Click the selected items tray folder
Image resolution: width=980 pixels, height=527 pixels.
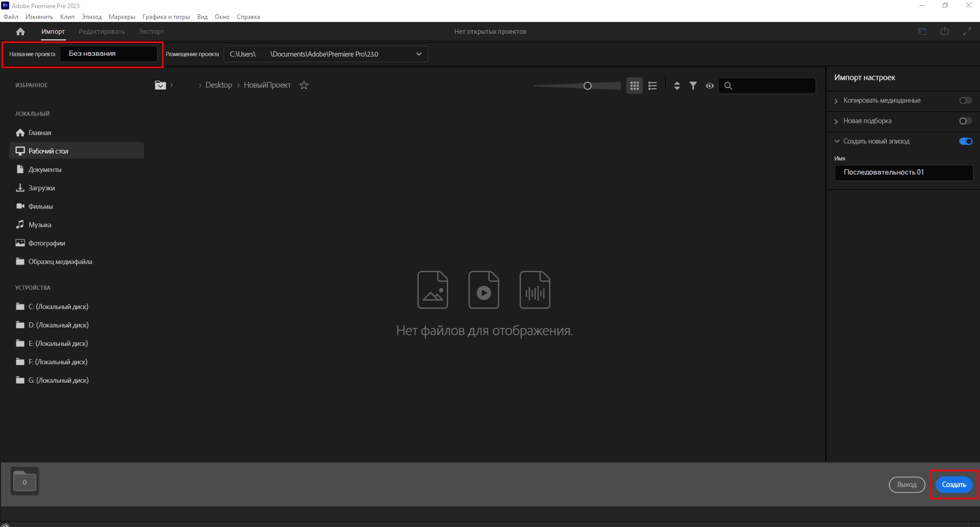[x=25, y=481]
